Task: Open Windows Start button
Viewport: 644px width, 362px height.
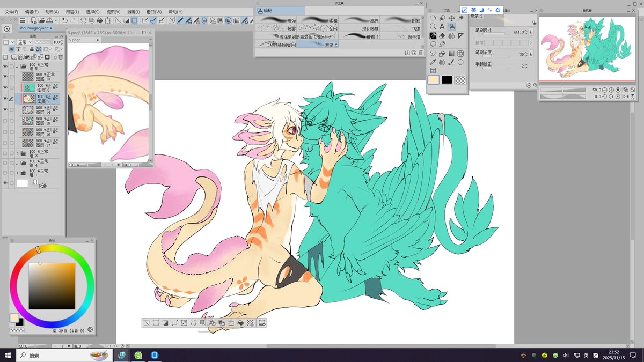Action: point(8,355)
